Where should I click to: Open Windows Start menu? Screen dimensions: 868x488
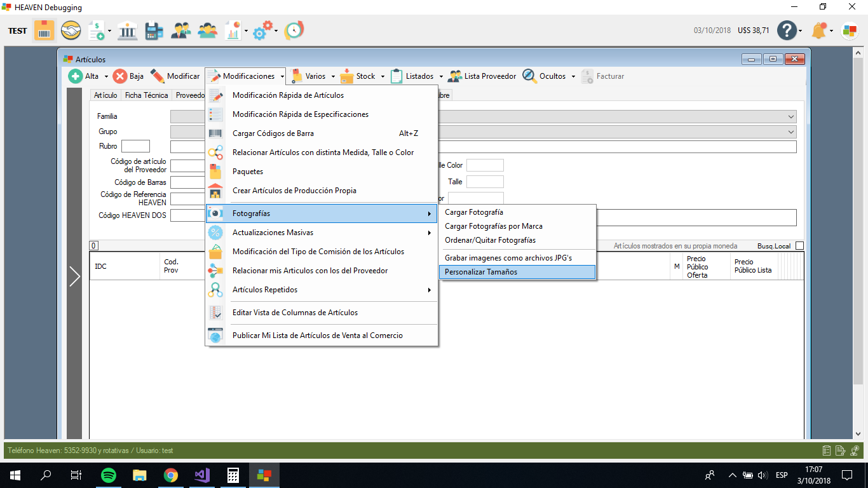point(15,475)
